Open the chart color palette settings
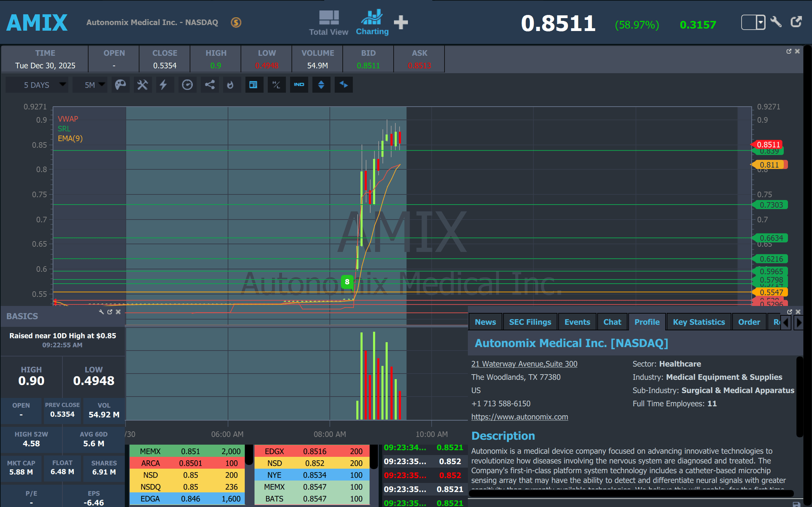Screen dimensions: 812x507 (x=120, y=85)
